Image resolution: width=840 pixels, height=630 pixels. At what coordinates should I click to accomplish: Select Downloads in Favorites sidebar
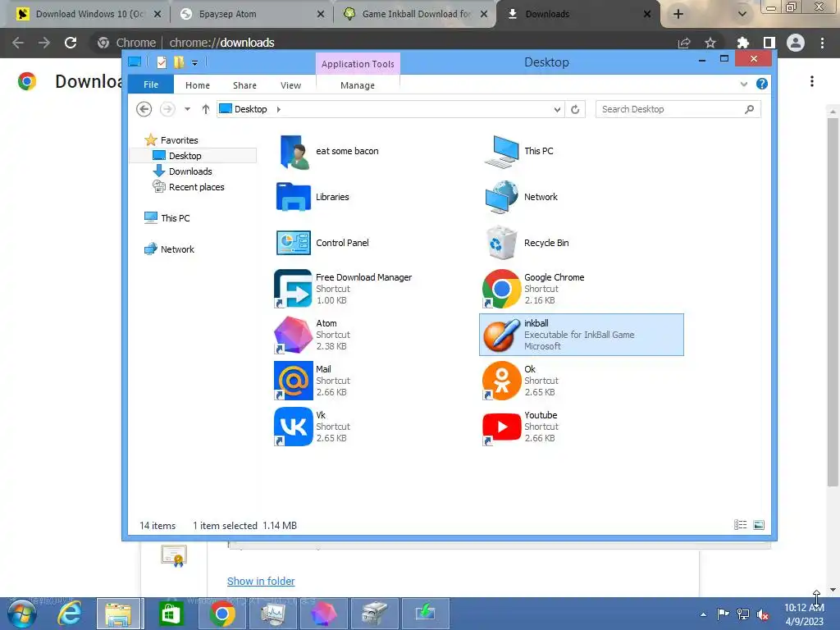pyautogui.click(x=190, y=171)
